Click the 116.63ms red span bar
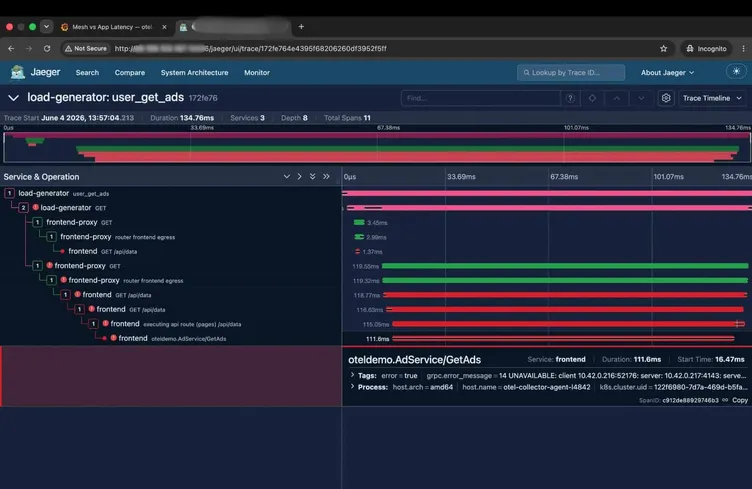The height and width of the screenshot is (489, 752). point(565,310)
